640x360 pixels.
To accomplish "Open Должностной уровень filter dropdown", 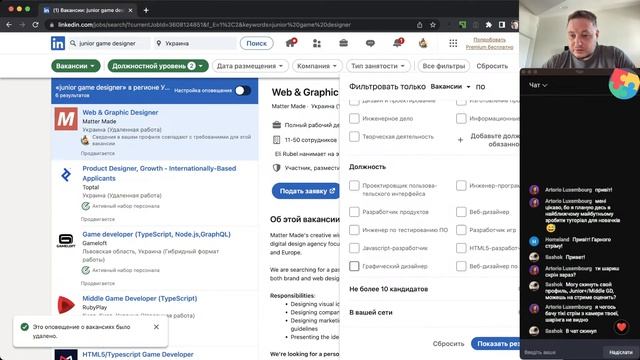I will 158,66.
